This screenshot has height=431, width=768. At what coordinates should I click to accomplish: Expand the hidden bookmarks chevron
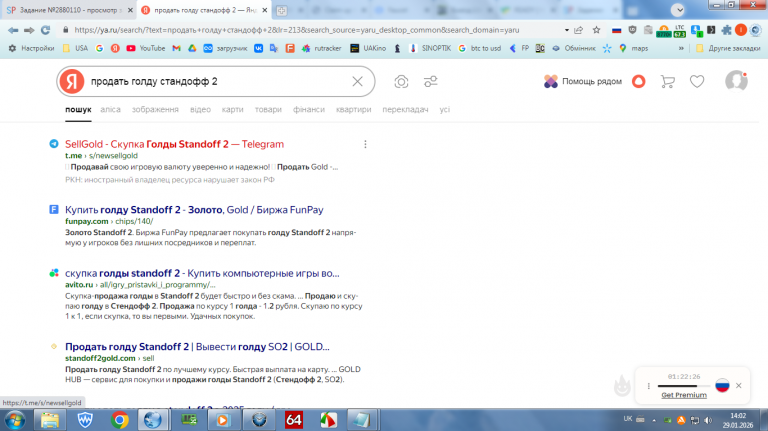coord(681,48)
